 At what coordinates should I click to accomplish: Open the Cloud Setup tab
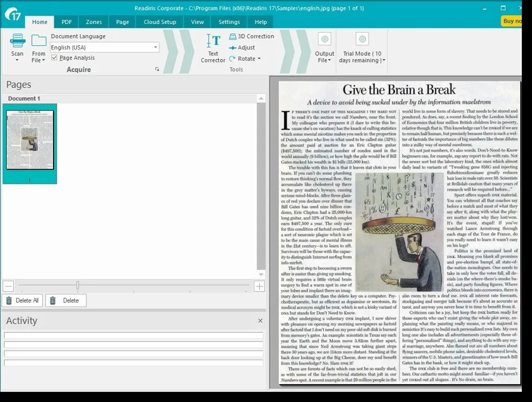pos(160,22)
